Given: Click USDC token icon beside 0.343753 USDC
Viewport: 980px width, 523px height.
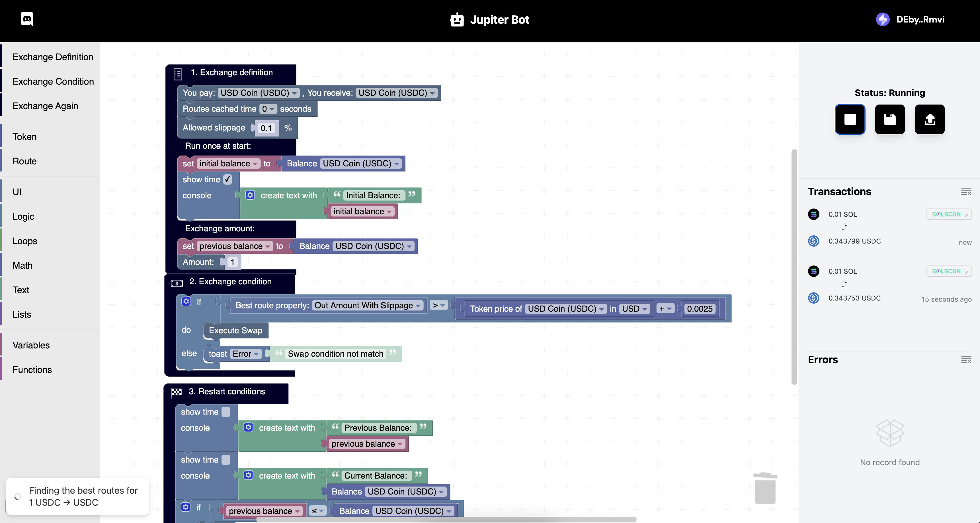Looking at the screenshot, I should click(813, 298).
